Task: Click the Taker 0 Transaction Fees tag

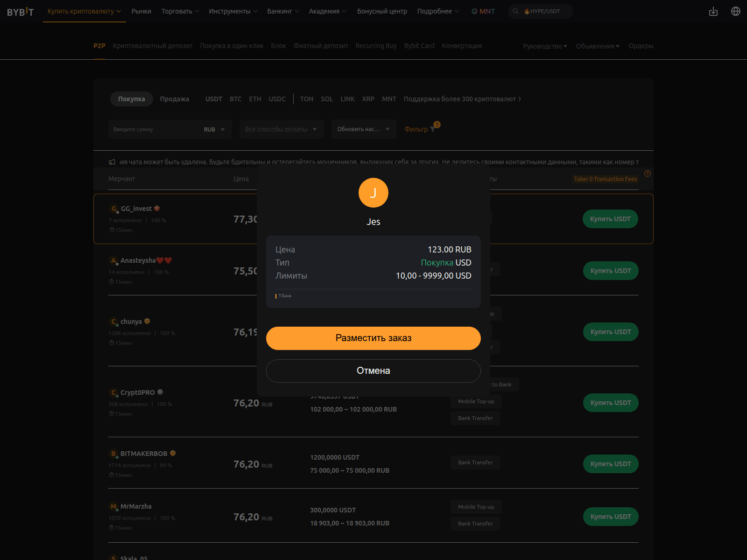Action: [x=605, y=179]
